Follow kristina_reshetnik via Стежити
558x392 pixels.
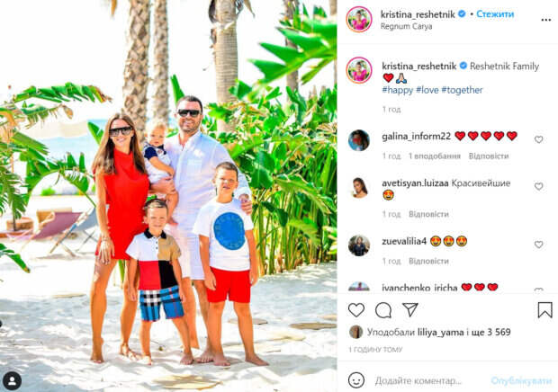(x=495, y=13)
